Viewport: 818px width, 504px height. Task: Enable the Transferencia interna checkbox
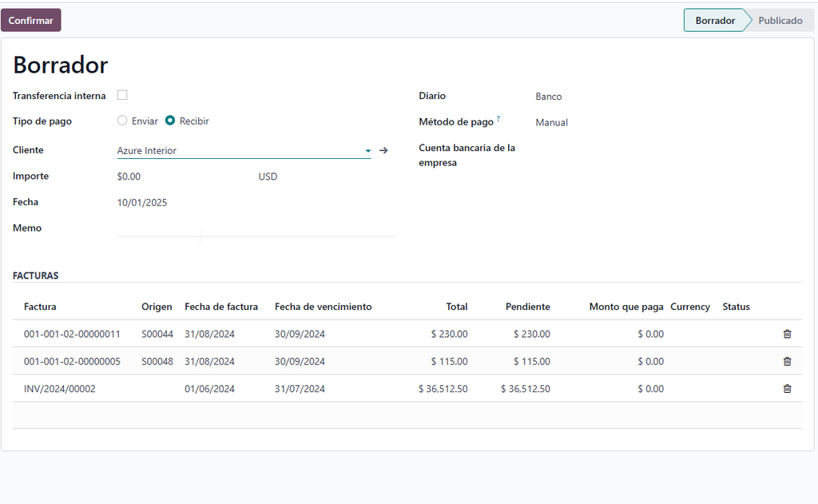coord(122,94)
